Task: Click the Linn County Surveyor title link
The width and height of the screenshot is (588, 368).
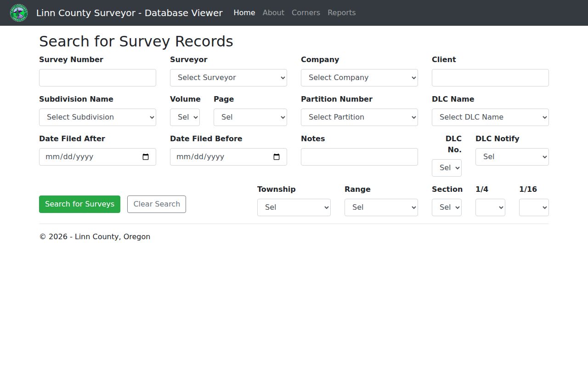Action: tap(130, 13)
